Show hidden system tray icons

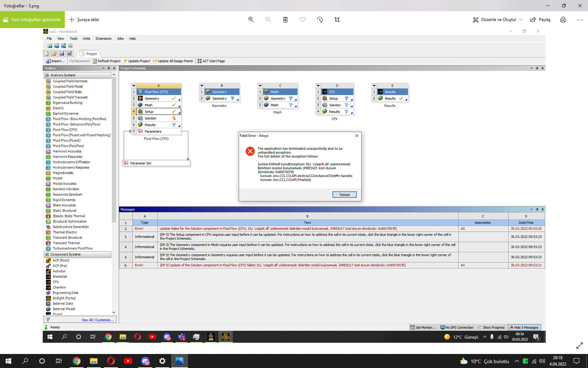pyautogui.click(x=517, y=361)
